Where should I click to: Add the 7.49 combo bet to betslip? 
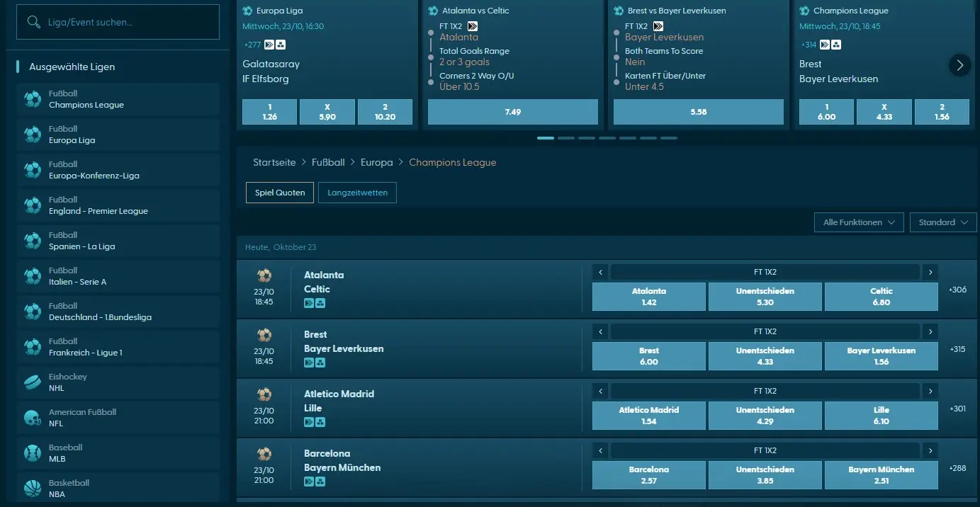point(513,112)
